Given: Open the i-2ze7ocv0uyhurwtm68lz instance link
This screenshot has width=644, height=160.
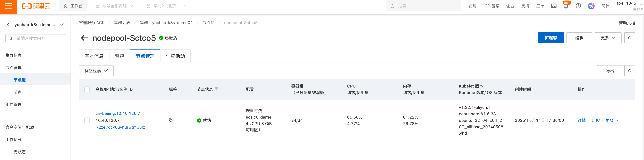Looking at the screenshot, I should coord(120,127).
